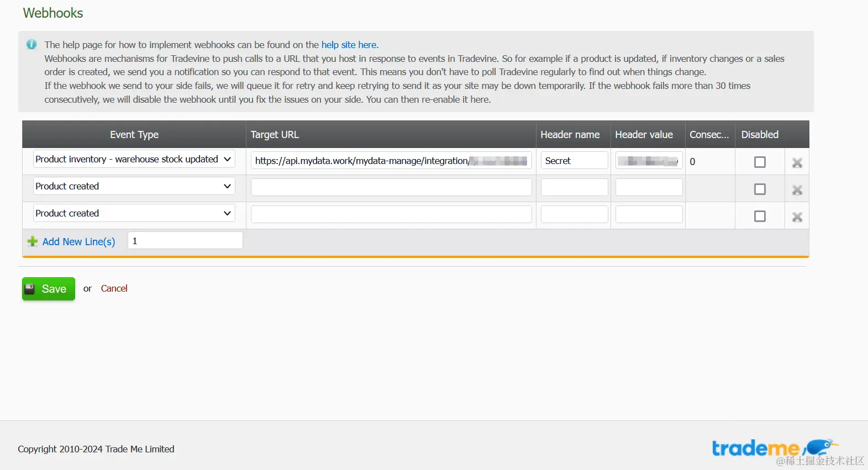Edit the api.mydata.work target URL field
This screenshot has height=470, width=868.
[391, 160]
